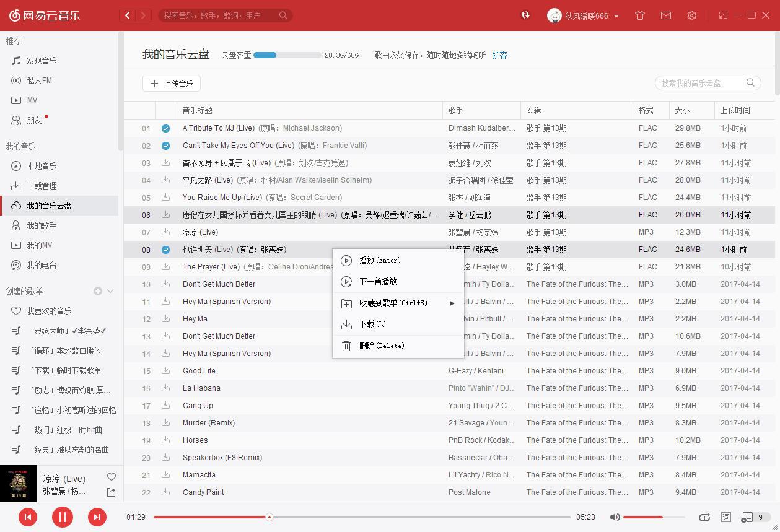Image resolution: width=780 pixels, height=532 pixels.
Task: Toggle the loop play mode icon
Action: (x=704, y=517)
